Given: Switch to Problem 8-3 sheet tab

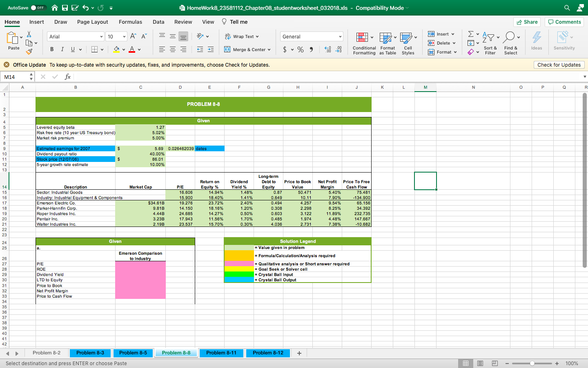Looking at the screenshot, I should pos(90,353).
